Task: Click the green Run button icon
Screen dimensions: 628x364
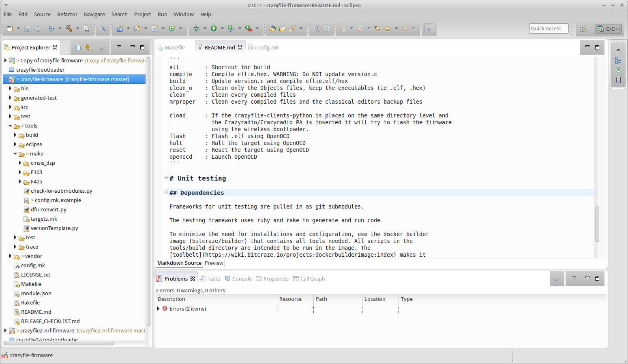Action: [x=214, y=28]
